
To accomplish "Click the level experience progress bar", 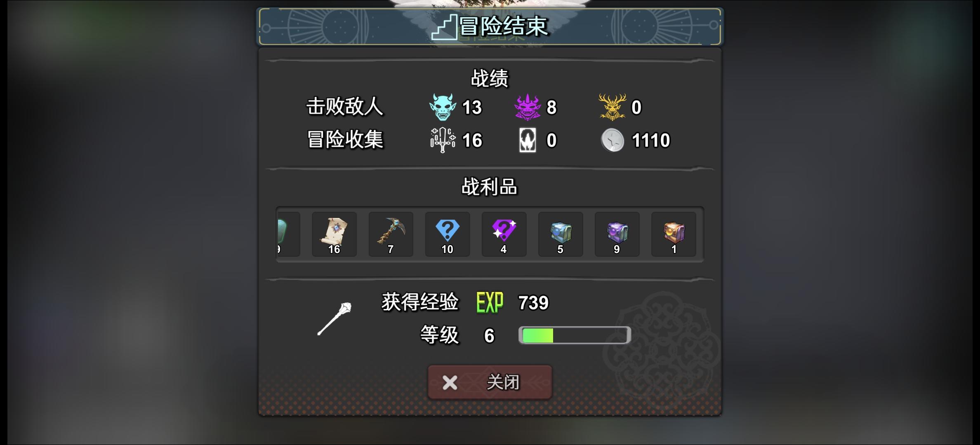I will pos(575,335).
